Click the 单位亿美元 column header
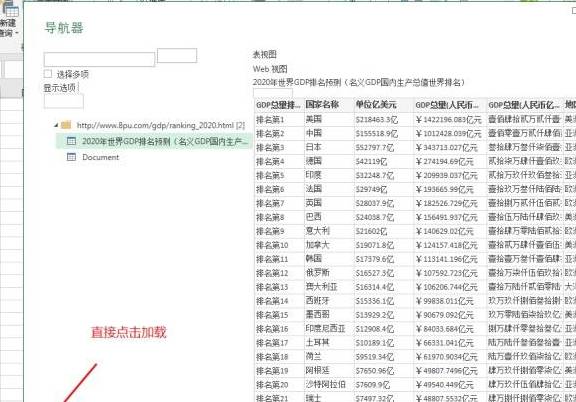This screenshot has width=576, height=402. (x=384, y=105)
